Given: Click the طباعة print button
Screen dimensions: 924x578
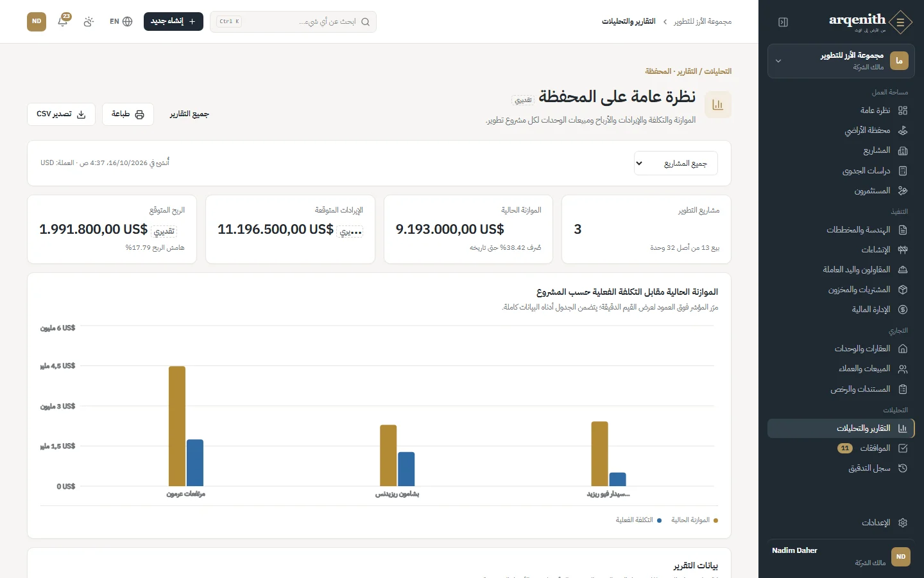Looking at the screenshot, I should (x=128, y=114).
